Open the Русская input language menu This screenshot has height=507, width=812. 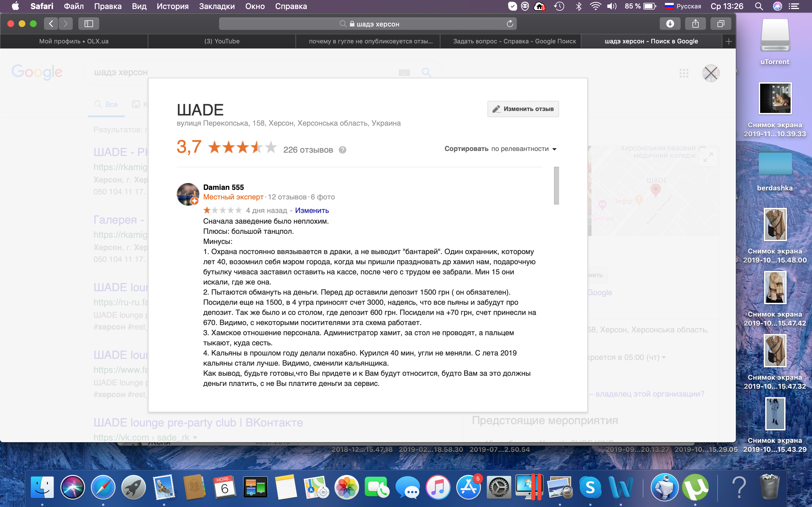(683, 6)
